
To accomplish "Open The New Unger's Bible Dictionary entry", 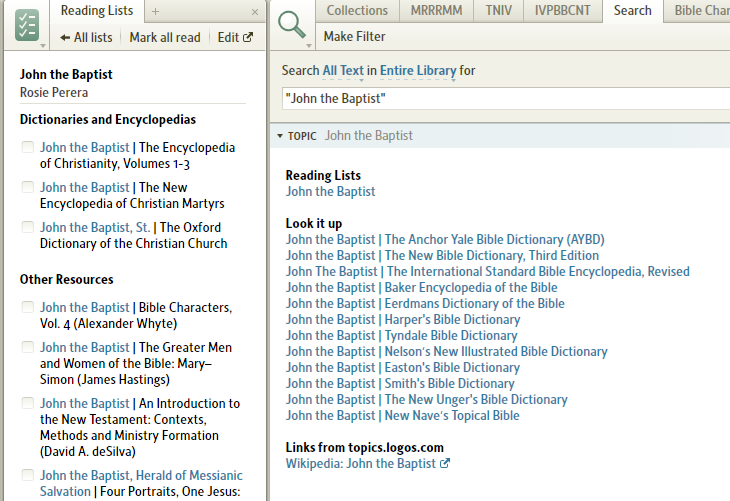I will click(x=426, y=399).
